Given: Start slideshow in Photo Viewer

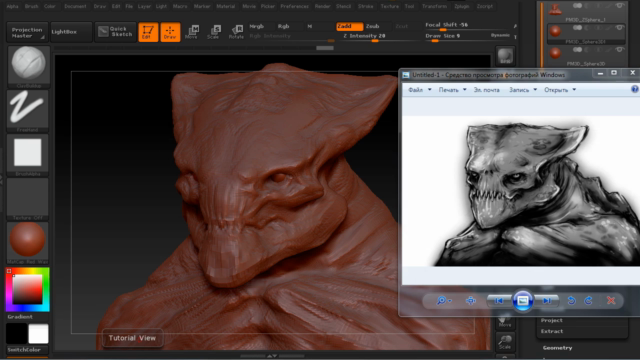Looking at the screenshot, I should [x=523, y=301].
